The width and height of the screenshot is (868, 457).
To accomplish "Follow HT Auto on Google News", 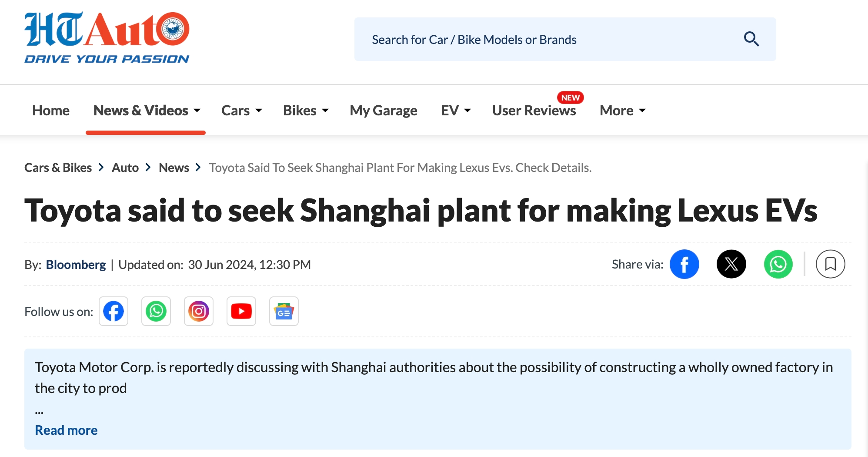I will [284, 311].
